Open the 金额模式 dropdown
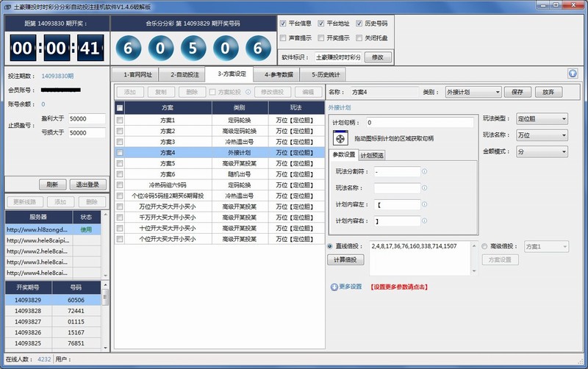Image resolution: width=588 pixels, height=369 pixels. click(x=542, y=151)
